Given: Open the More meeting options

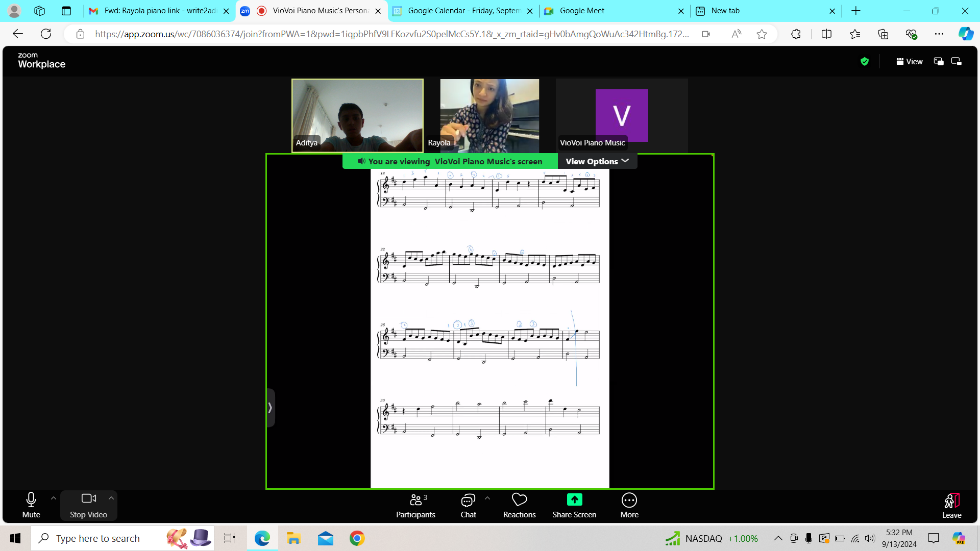Looking at the screenshot, I should click(629, 505).
